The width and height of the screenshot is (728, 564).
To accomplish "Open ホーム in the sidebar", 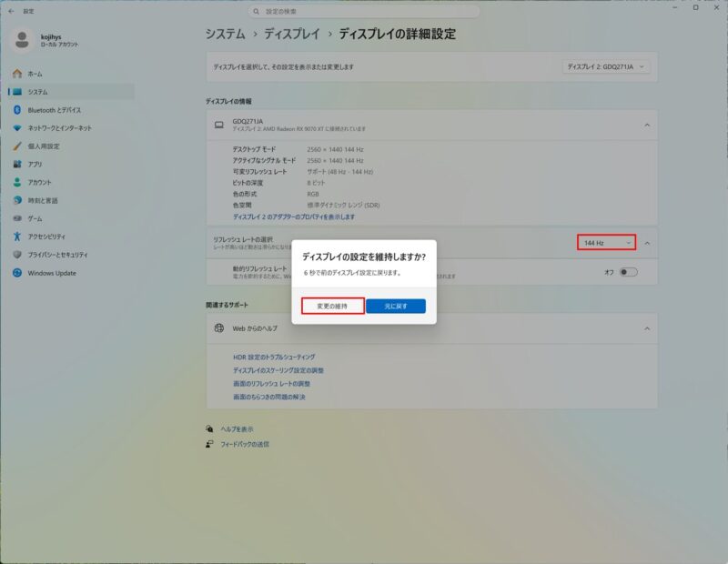I will [x=71, y=74].
